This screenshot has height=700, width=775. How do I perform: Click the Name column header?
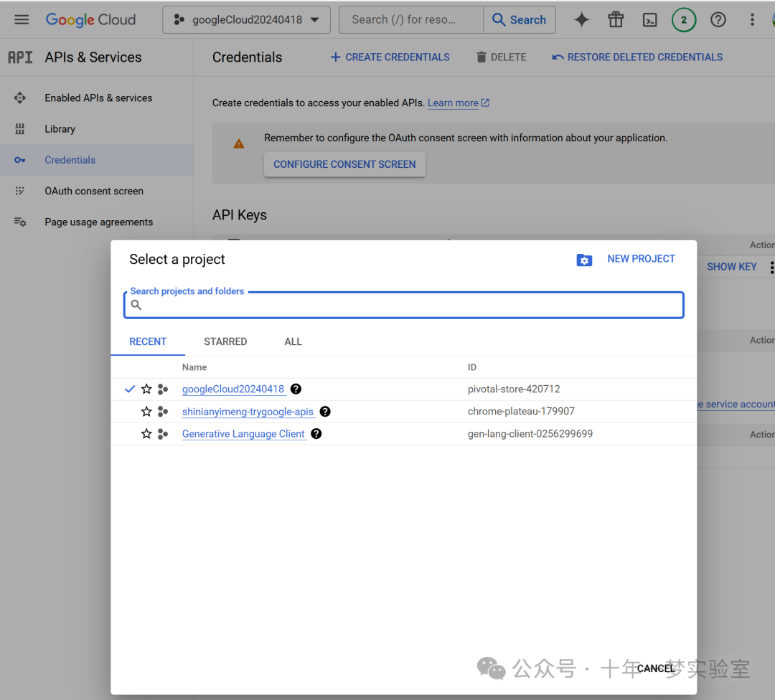(x=194, y=367)
